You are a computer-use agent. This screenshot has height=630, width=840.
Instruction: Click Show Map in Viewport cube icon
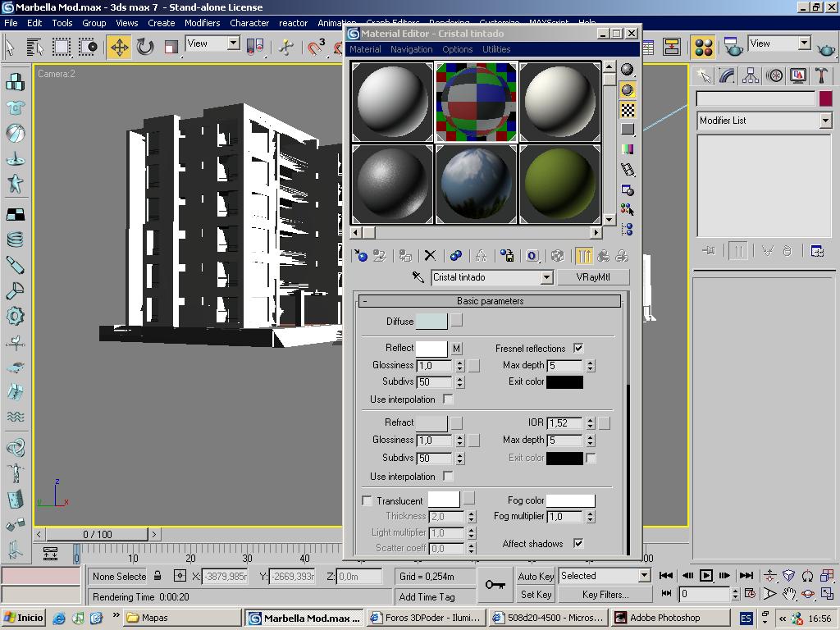557,256
